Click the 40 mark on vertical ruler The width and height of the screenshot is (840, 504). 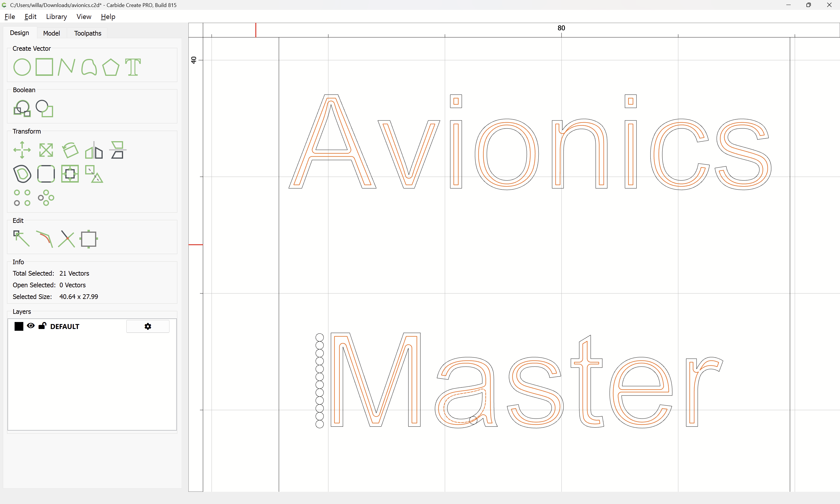point(194,60)
